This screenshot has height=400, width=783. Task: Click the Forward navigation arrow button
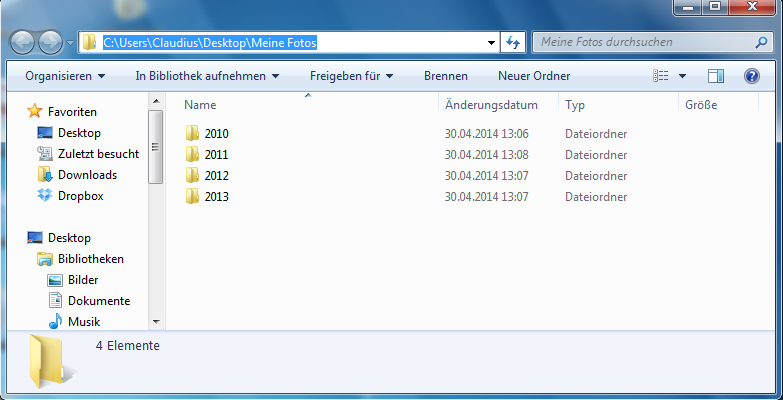pos(50,42)
